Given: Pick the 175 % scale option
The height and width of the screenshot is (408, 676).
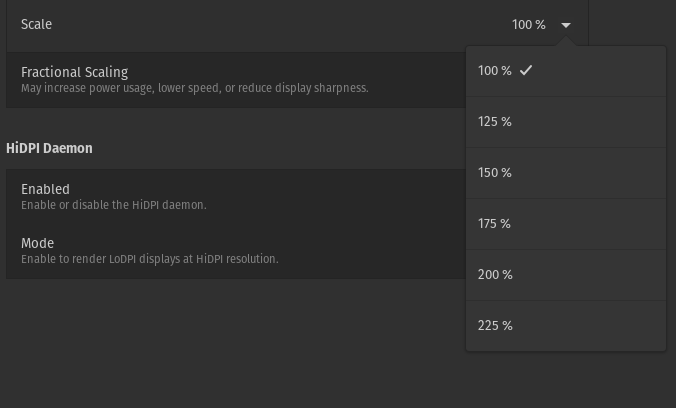Looking at the screenshot, I should point(495,224).
